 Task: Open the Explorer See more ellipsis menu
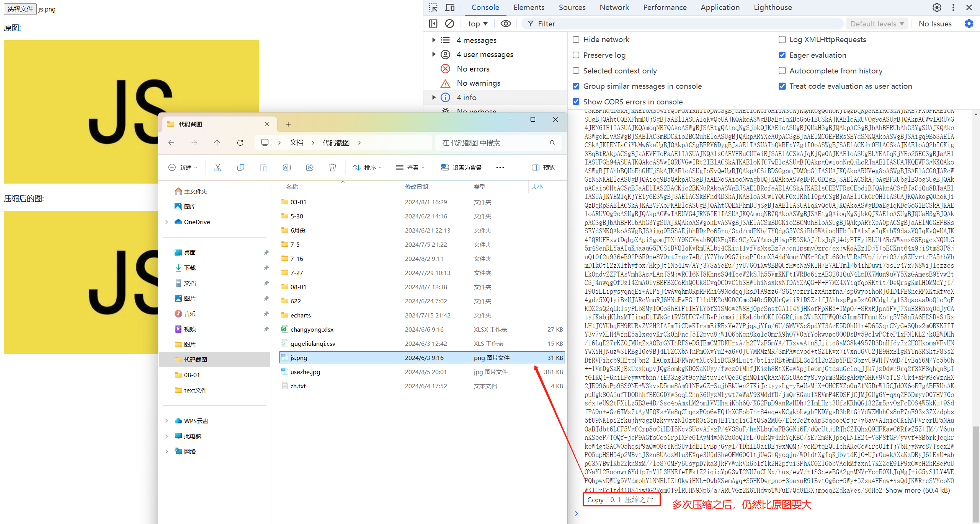tap(500, 168)
